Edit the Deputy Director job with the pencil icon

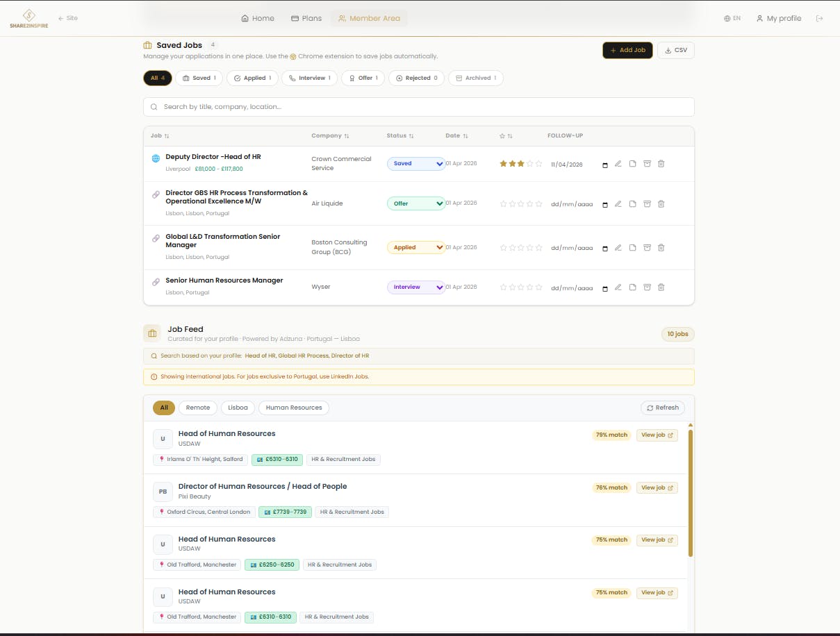coord(618,164)
